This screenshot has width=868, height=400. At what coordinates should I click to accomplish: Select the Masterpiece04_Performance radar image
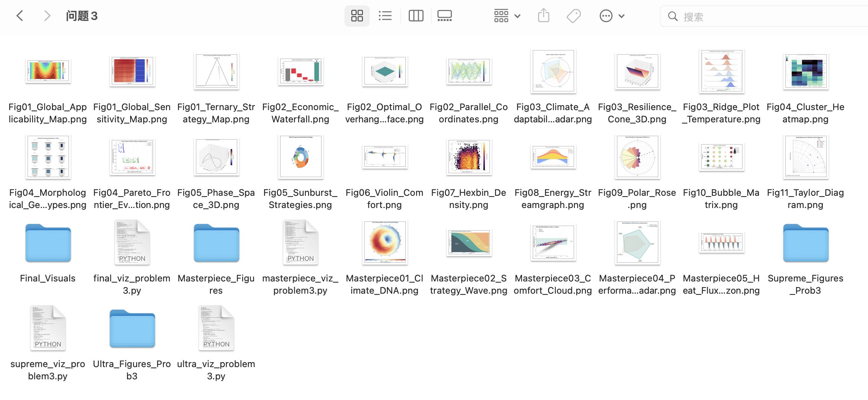coord(637,242)
